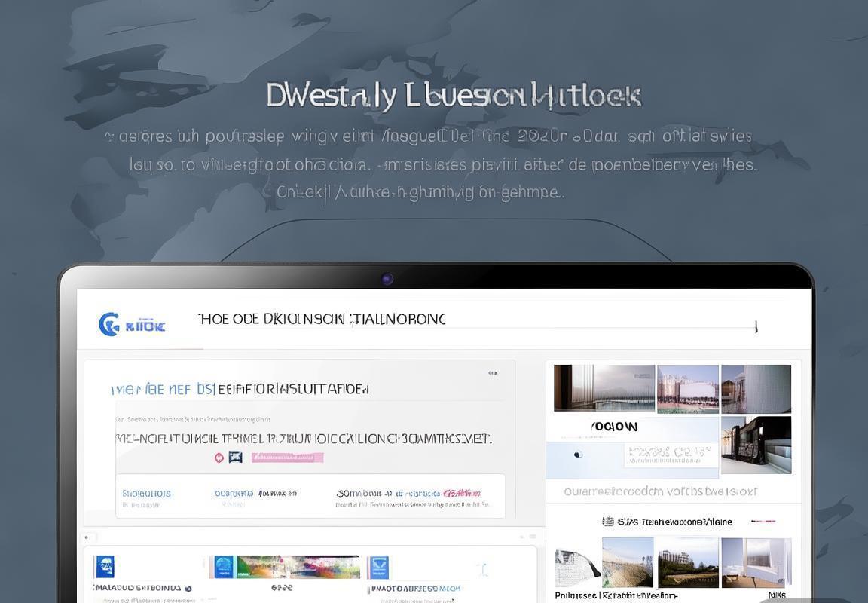The height and width of the screenshot is (603, 868).
Task: Click the short pink line beside the "S/Ns" heading
Action: pyautogui.click(x=763, y=521)
